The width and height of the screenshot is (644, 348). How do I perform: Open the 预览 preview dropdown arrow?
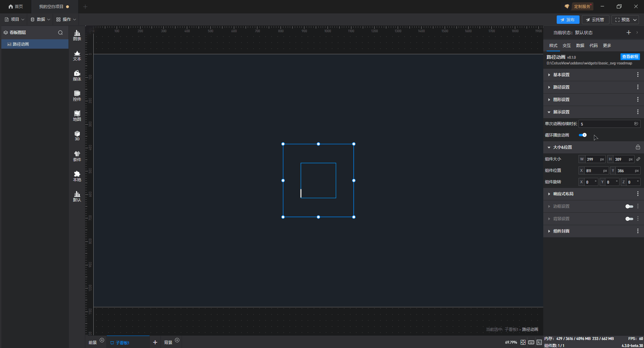635,20
